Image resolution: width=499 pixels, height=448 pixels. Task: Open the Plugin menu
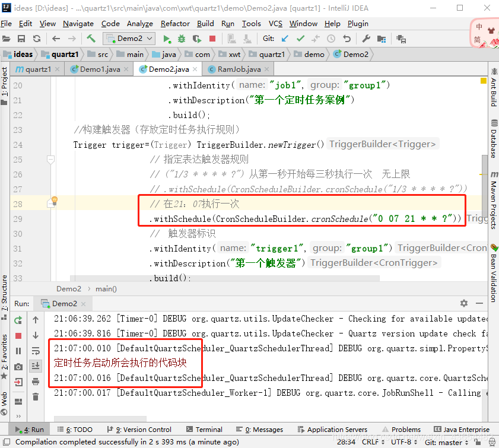click(x=358, y=24)
